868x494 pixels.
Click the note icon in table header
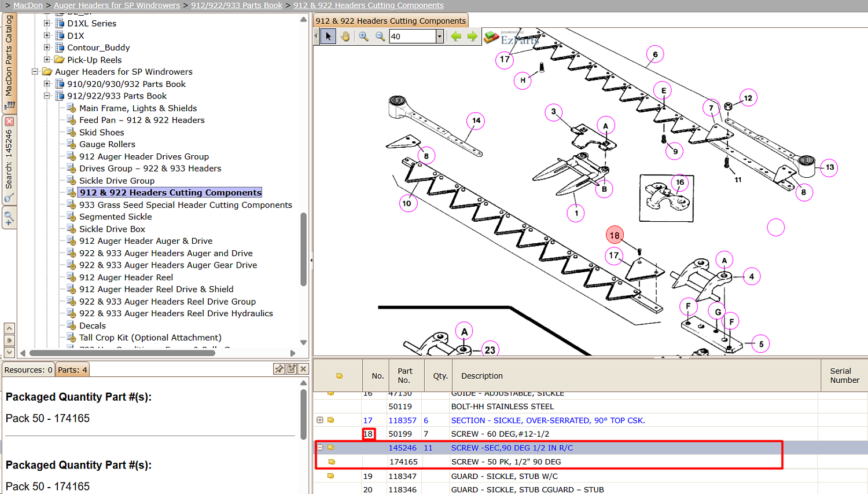pyautogui.click(x=339, y=376)
